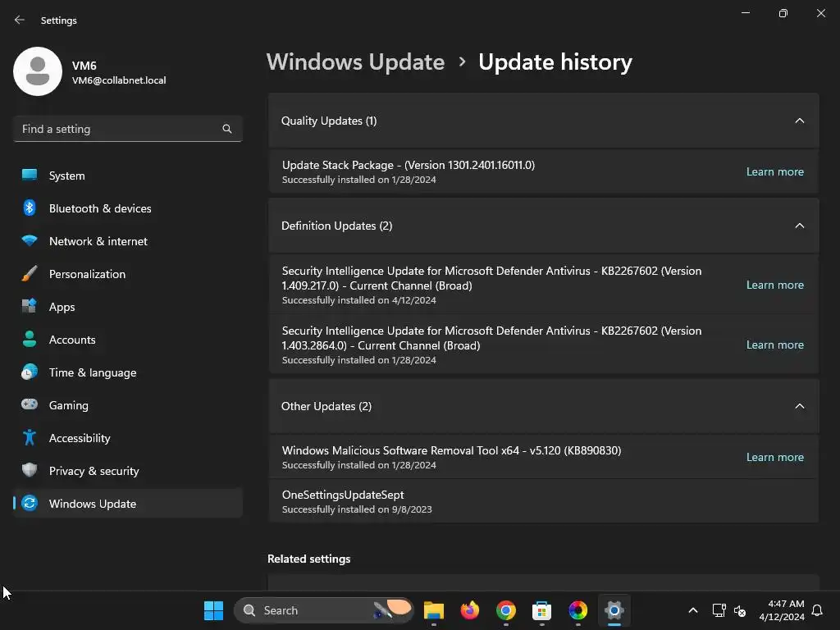Open Accessibility settings page
This screenshot has height=630, width=840.
(127, 438)
